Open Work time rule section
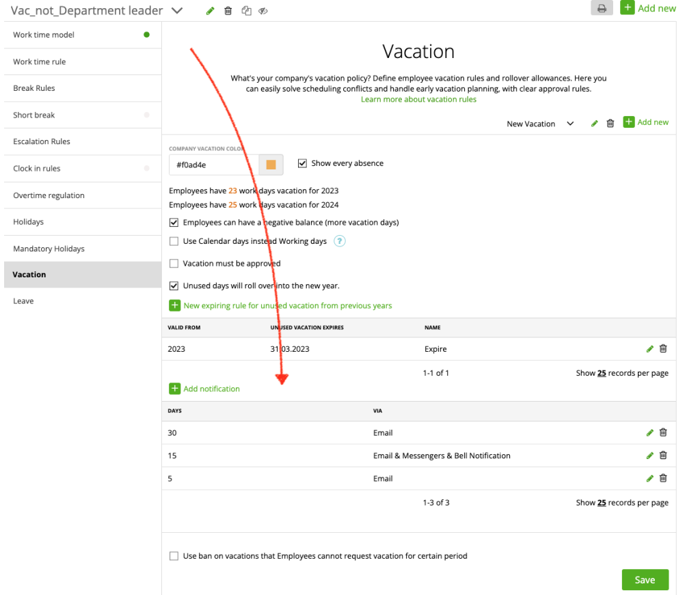700x595 pixels. pos(83,61)
